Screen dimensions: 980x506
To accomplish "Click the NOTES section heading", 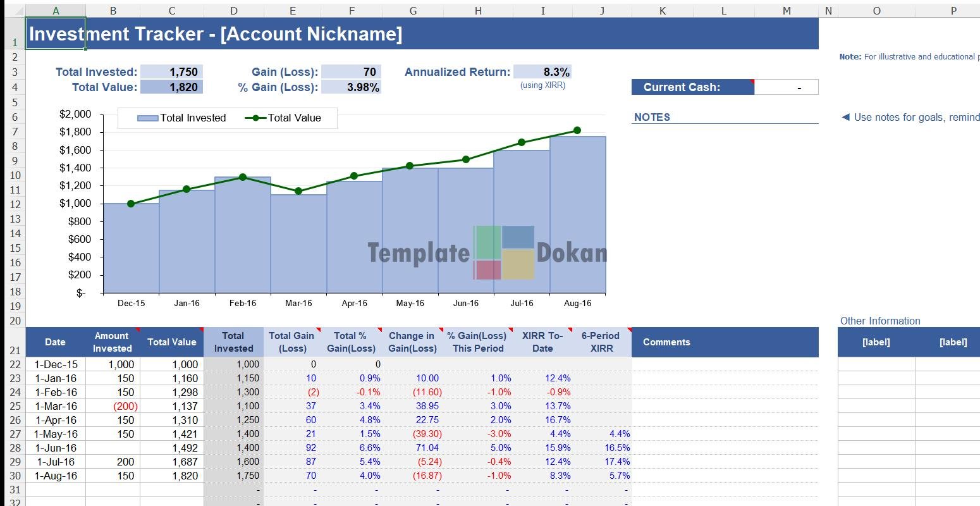I will coord(652,117).
